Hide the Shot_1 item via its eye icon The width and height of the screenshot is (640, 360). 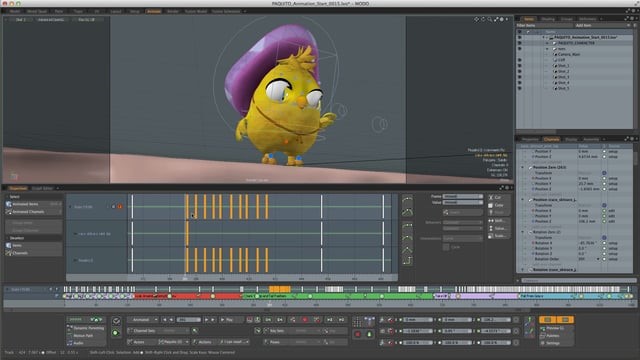tap(520, 65)
